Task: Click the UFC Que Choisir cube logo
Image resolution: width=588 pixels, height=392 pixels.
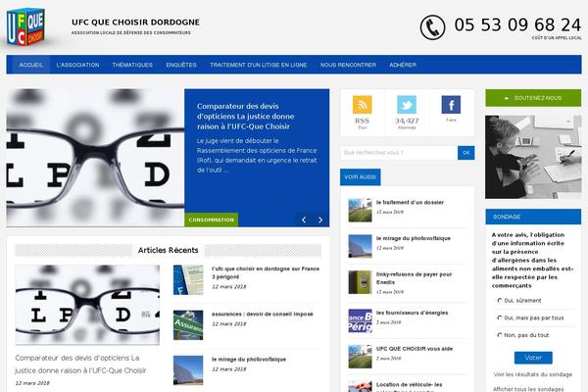Action: (x=25, y=26)
